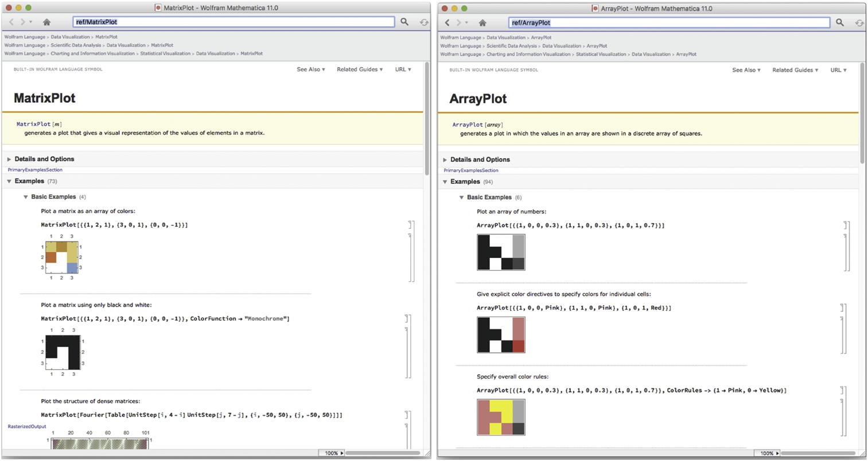Click reload icon in MatrixPlot window
Screen dimensions: 868x461
(x=423, y=22)
